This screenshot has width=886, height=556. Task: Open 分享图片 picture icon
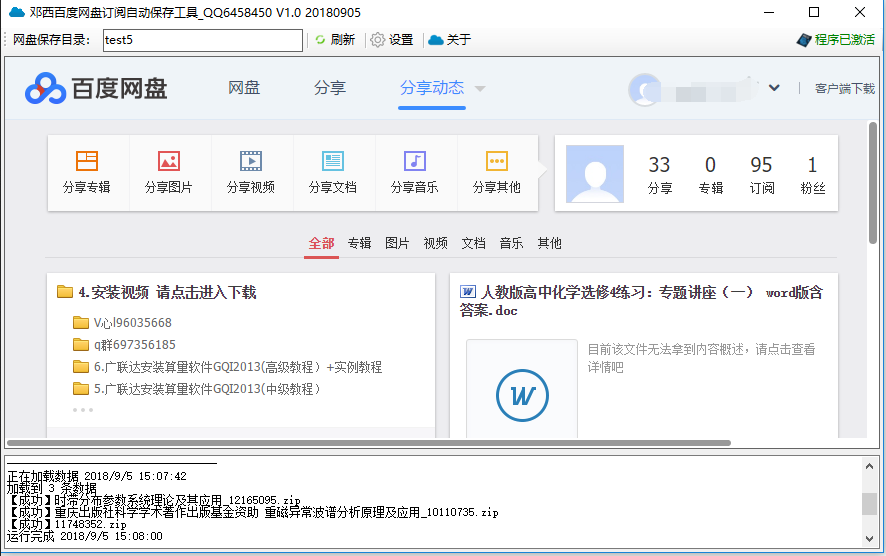coord(169,161)
